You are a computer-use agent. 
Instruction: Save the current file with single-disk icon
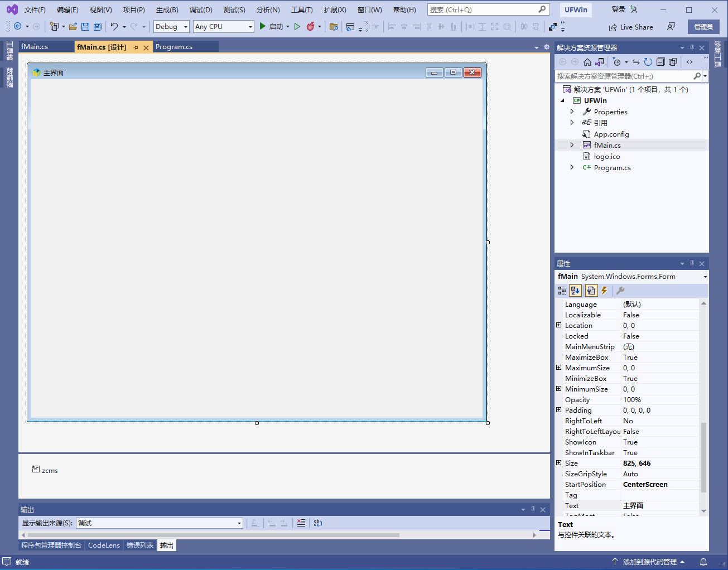click(x=85, y=26)
